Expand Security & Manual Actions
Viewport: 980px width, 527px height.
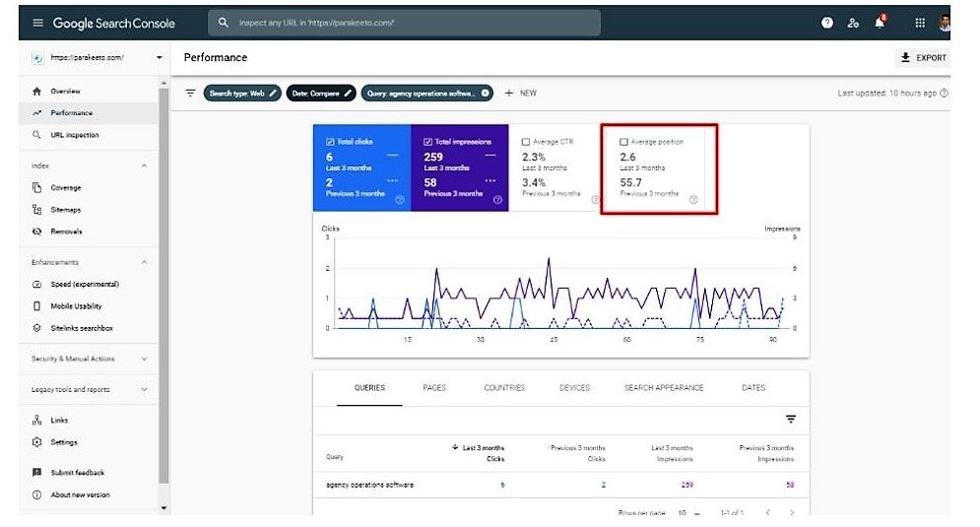tap(145, 359)
